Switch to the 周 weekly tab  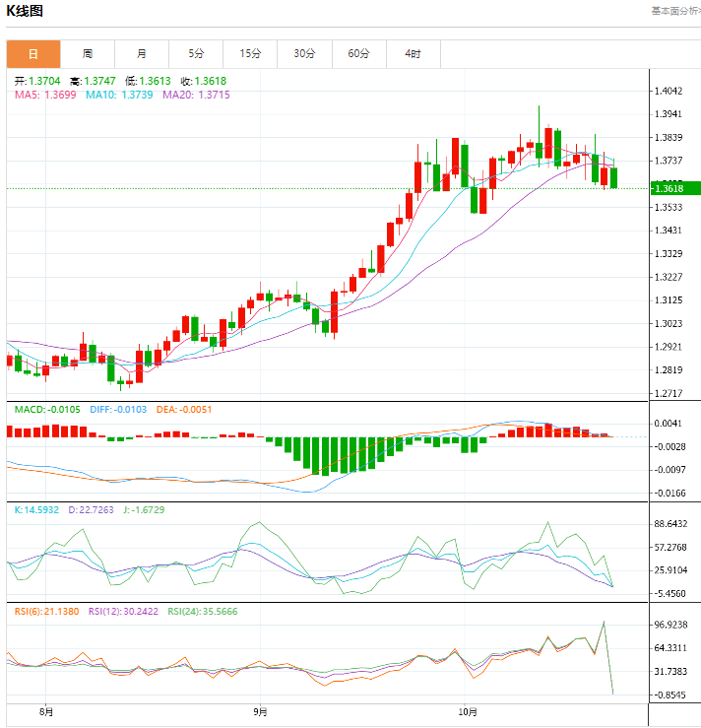click(x=88, y=54)
